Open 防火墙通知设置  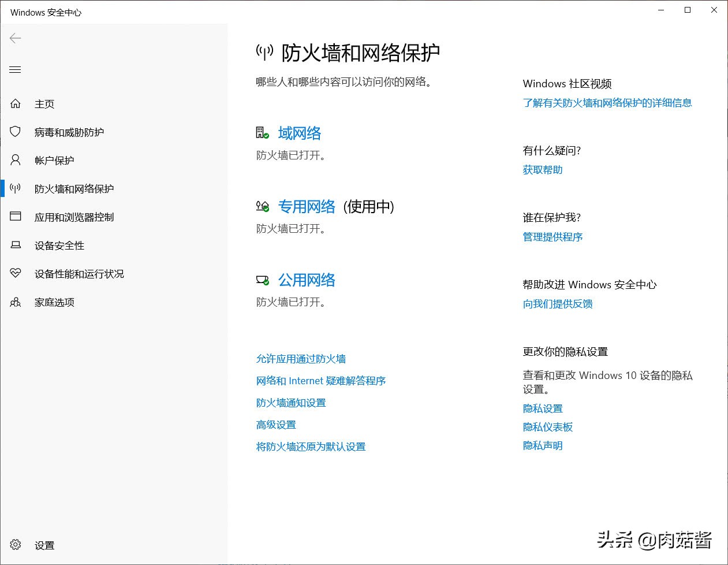[x=291, y=403]
